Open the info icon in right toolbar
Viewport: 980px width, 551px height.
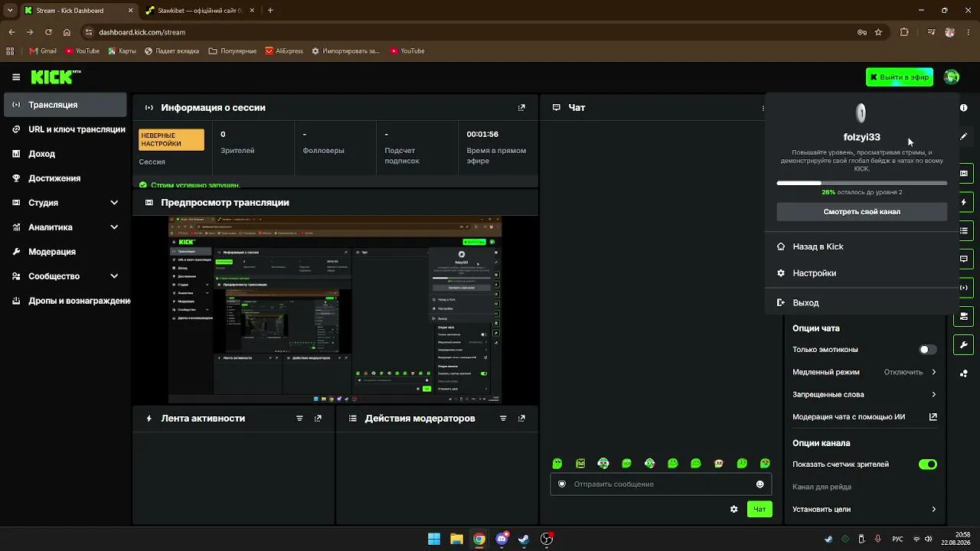pyautogui.click(x=964, y=108)
